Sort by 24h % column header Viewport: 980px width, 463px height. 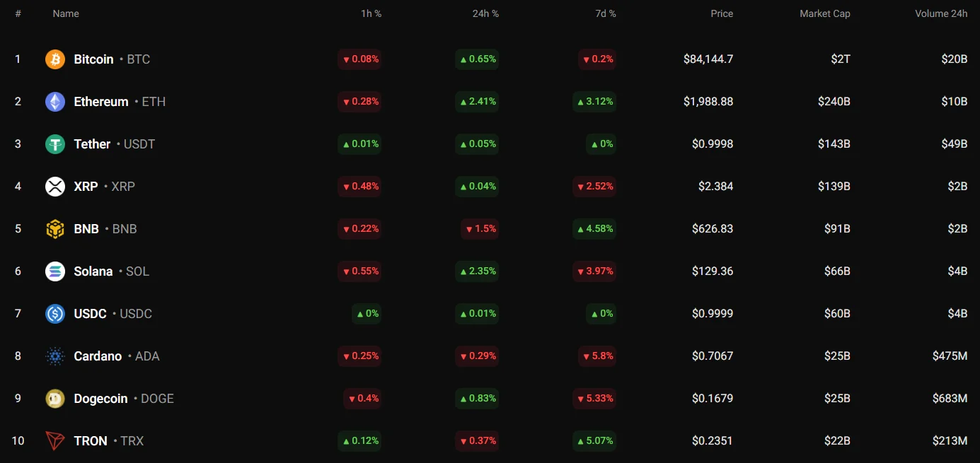[x=485, y=13]
